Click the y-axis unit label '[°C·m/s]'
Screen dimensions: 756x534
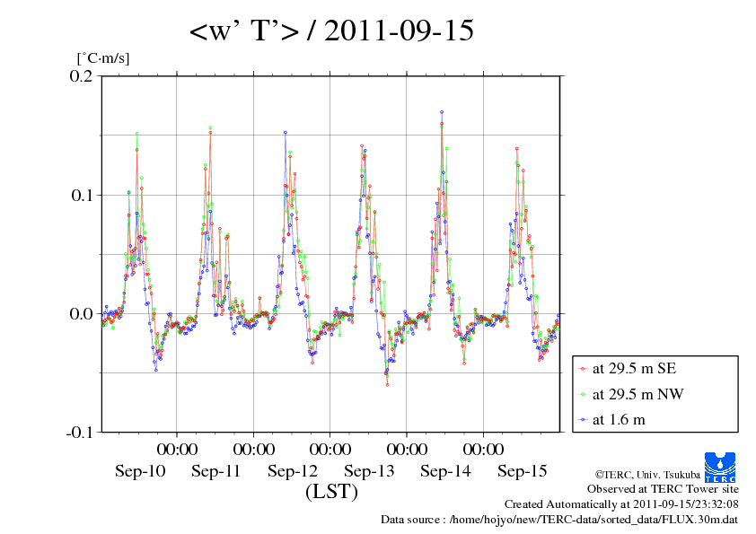(x=103, y=58)
